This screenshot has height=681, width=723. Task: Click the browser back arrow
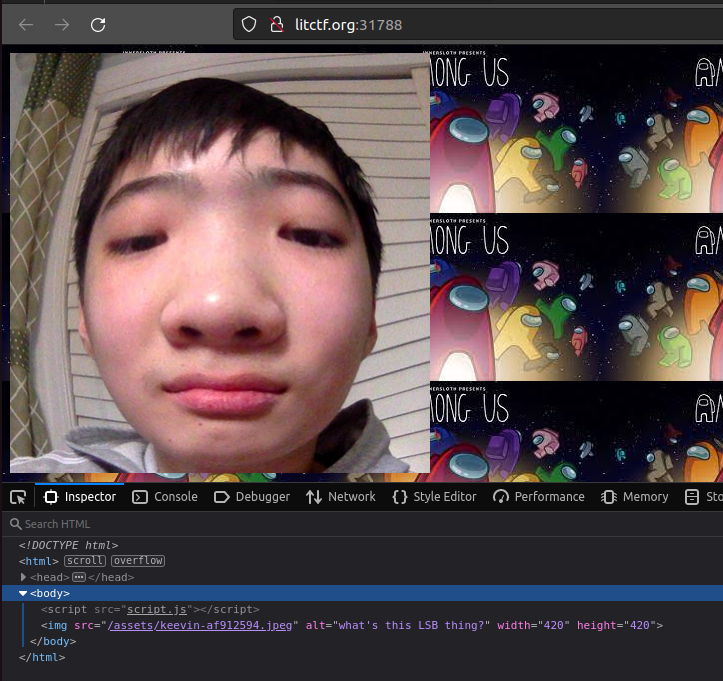point(26,25)
